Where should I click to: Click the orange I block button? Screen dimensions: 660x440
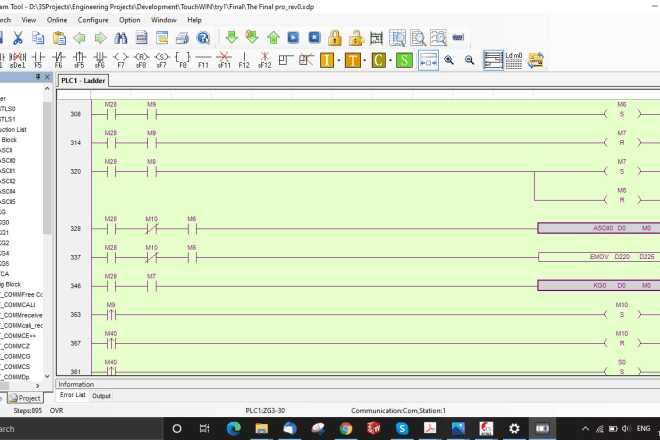tap(327, 60)
